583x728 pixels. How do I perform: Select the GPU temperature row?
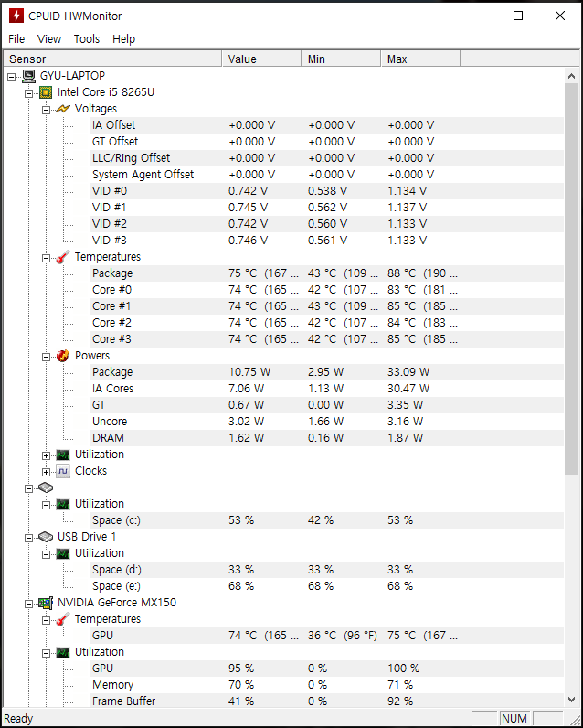(327, 636)
